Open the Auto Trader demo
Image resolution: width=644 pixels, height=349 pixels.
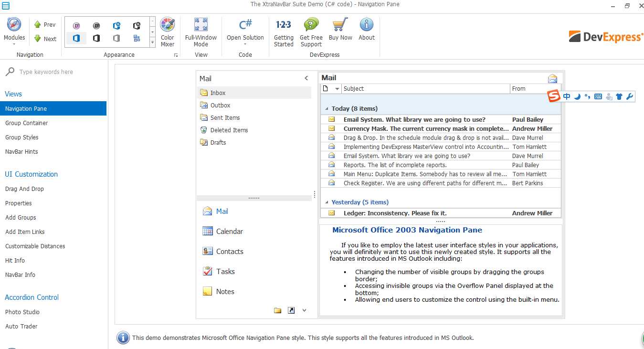[x=21, y=327]
